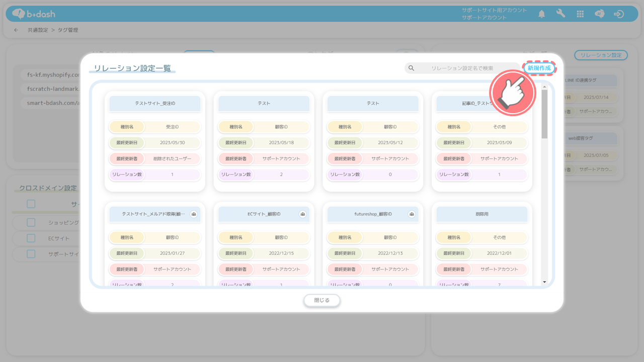Click the 新規作成 button

[540, 68]
